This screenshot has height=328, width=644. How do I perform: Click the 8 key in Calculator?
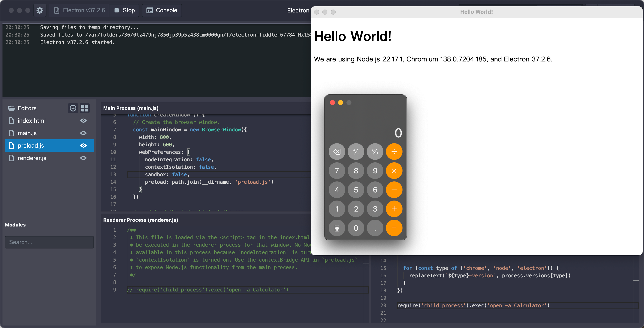[x=356, y=171]
